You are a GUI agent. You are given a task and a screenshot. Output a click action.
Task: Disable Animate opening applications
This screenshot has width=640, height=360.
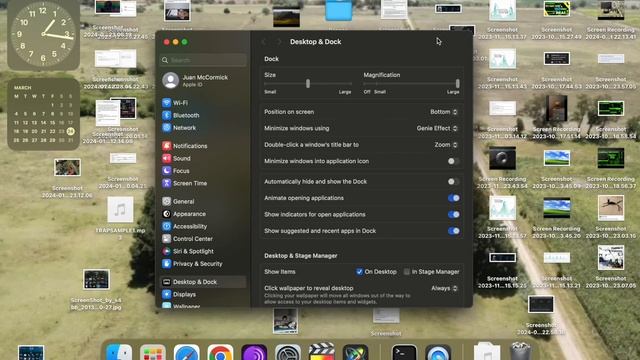(x=453, y=198)
